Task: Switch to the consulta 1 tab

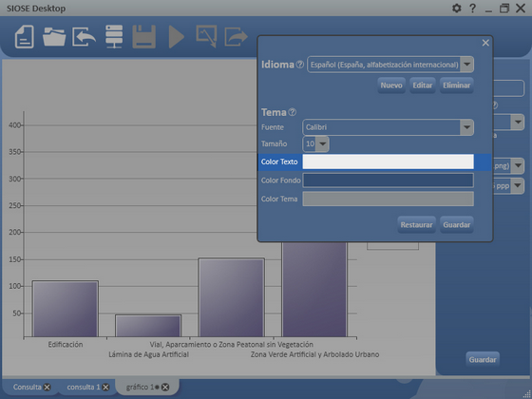Action: (x=84, y=388)
